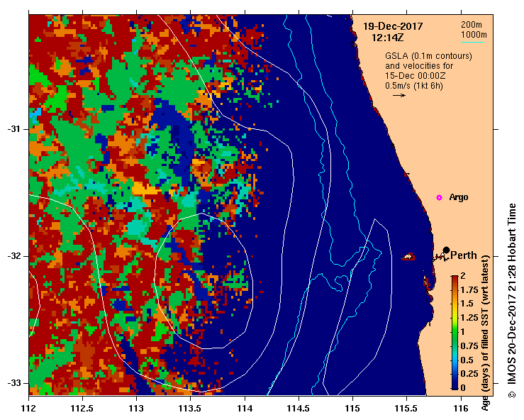Click the 113 longitude axis label
Screen dimensions: 524x420
[x=136, y=409]
